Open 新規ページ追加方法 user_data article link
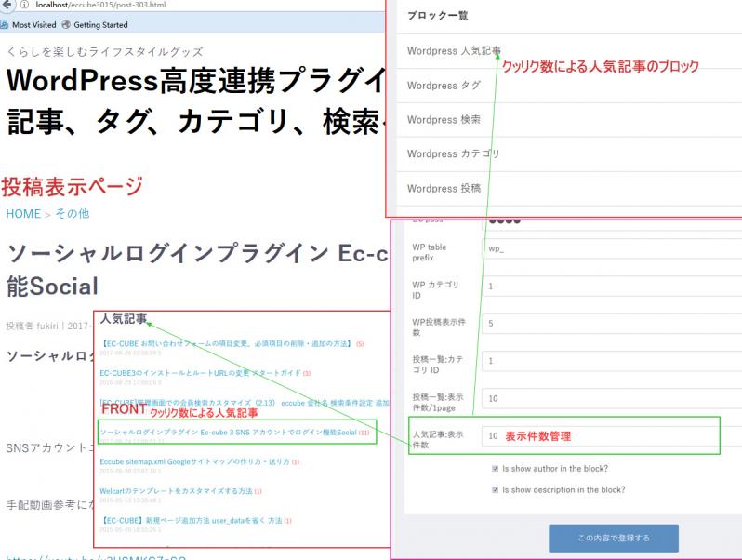742x560 pixels. coord(192,521)
